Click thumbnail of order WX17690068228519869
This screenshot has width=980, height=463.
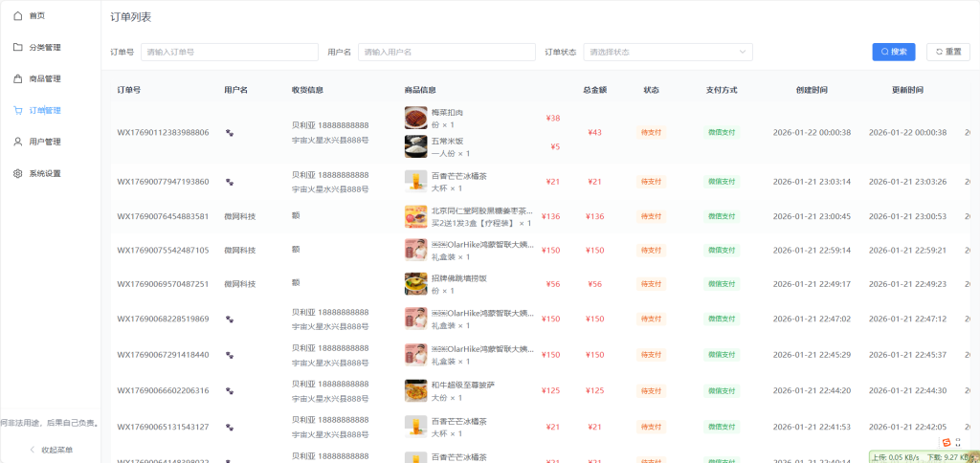click(x=415, y=319)
